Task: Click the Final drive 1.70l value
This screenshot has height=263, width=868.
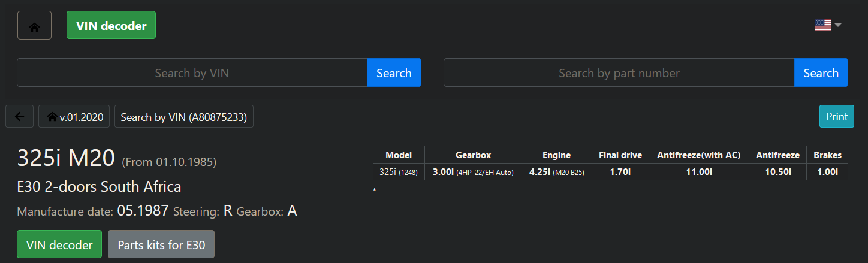Action: [x=620, y=172]
